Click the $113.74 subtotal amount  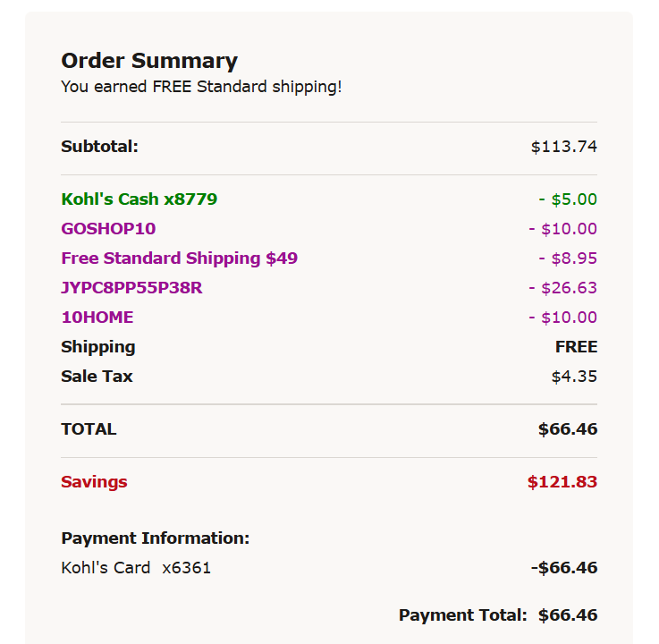pyautogui.click(x=563, y=147)
